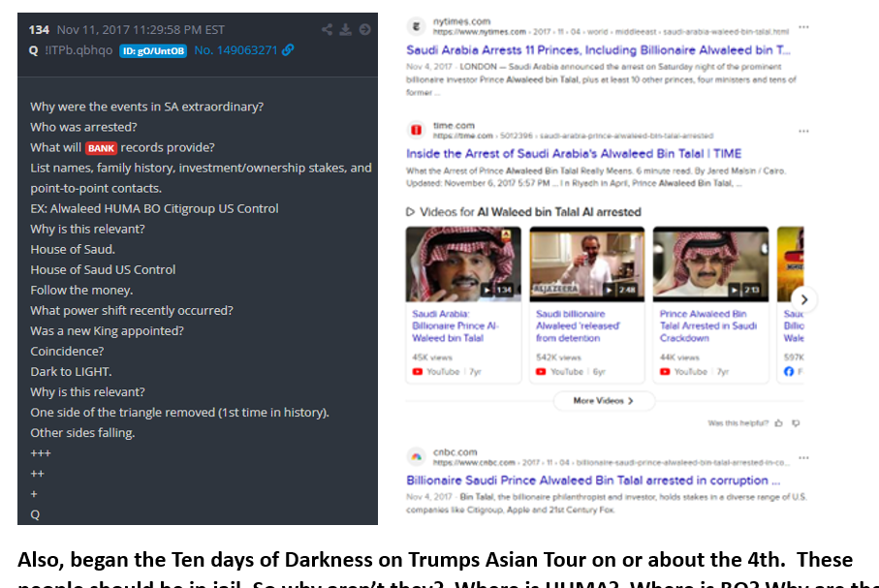Click the nytimes.com URL breadcrumb
879x588 pixels.
611,32
